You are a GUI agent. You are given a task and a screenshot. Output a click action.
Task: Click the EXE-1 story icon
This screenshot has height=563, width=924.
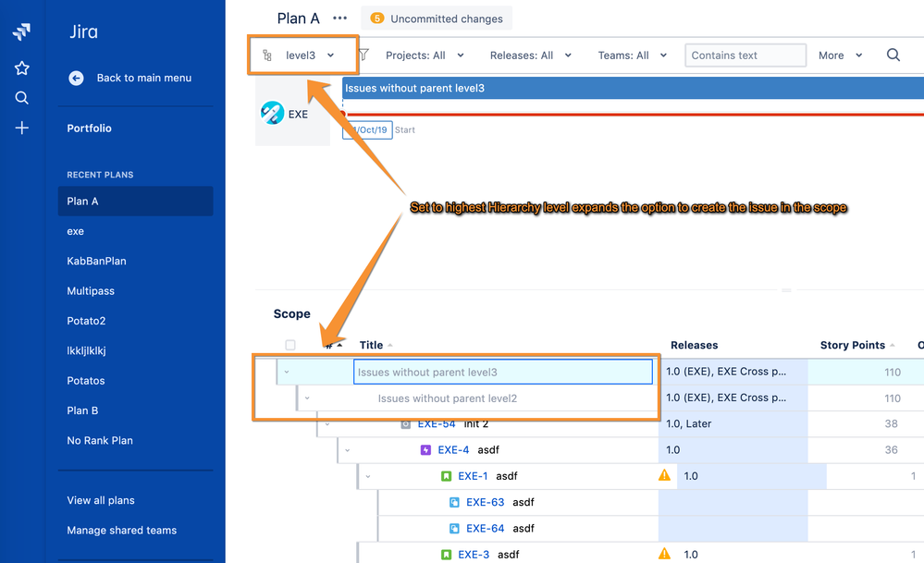pyautogui.click(x=446, y=476)
